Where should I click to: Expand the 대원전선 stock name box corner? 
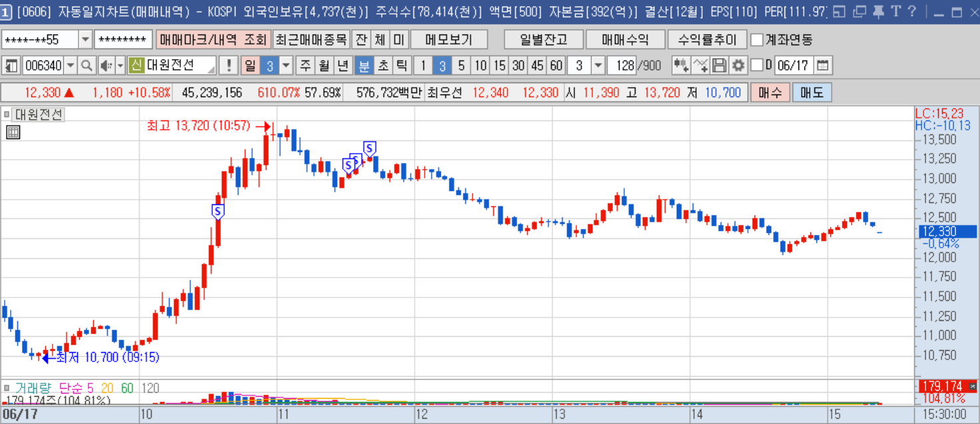211,69
